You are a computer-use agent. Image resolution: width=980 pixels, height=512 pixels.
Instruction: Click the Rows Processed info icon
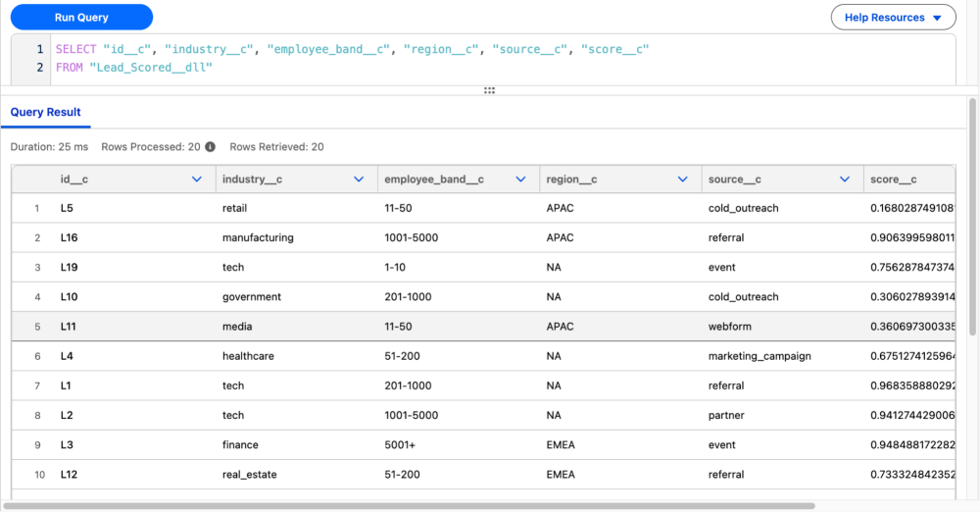tap(210, 146)
